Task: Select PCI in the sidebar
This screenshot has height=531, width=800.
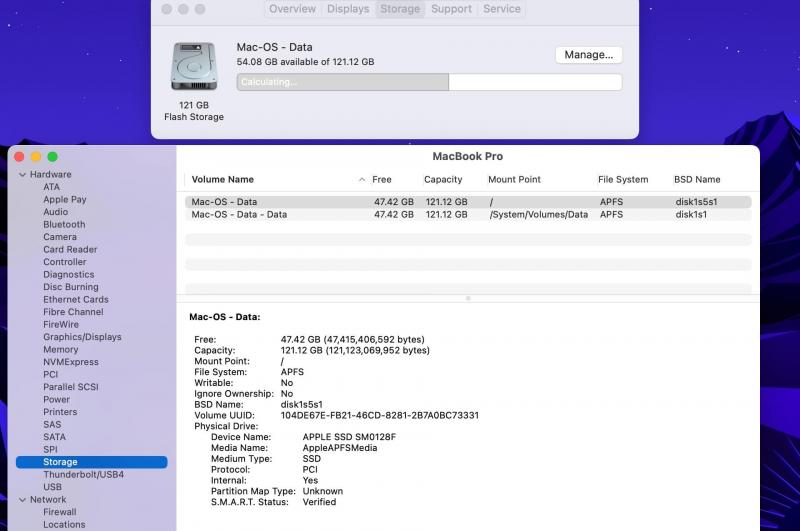Action: coord(50,374)
